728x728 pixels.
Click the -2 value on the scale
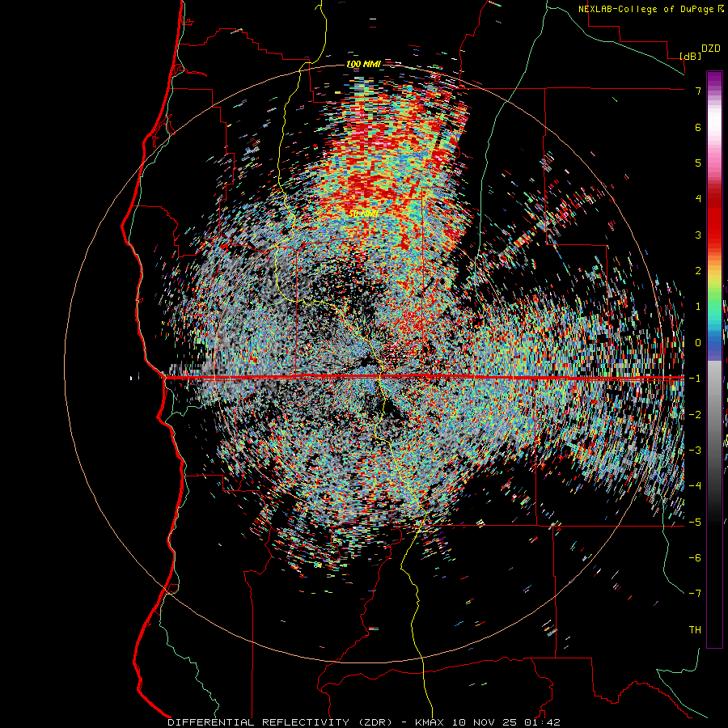[x=695, y=414]
